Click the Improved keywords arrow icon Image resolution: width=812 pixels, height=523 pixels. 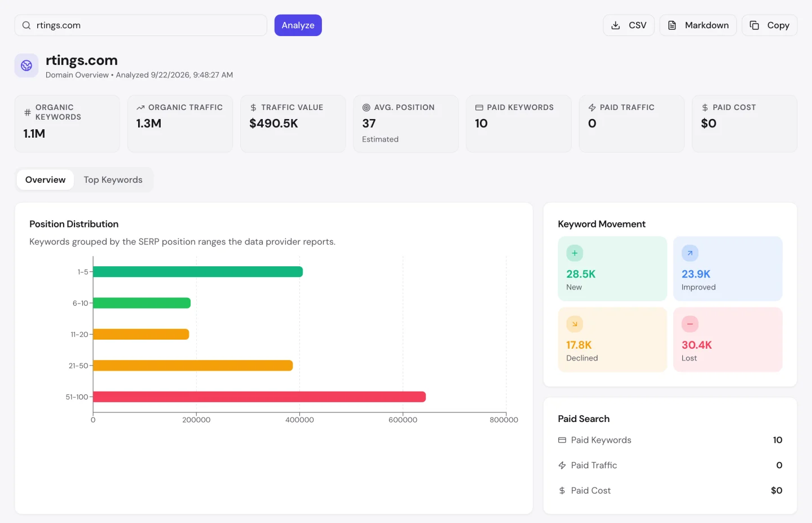tap(690, 253)
